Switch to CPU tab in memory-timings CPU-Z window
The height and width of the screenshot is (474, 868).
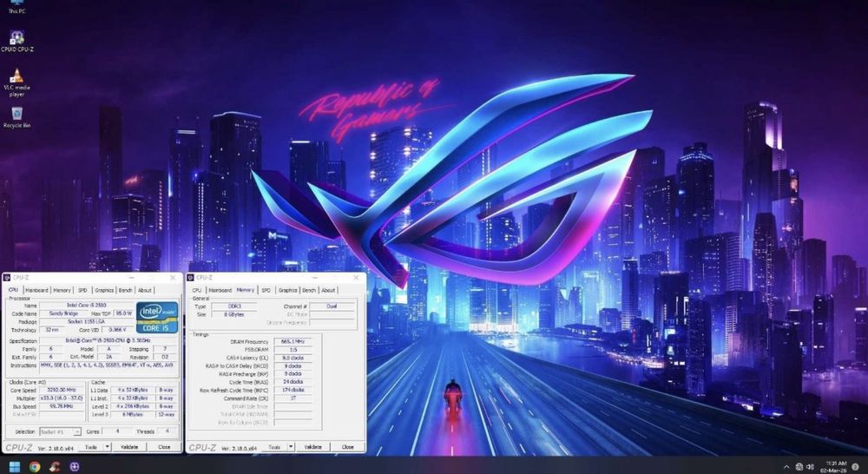(197, 290)
